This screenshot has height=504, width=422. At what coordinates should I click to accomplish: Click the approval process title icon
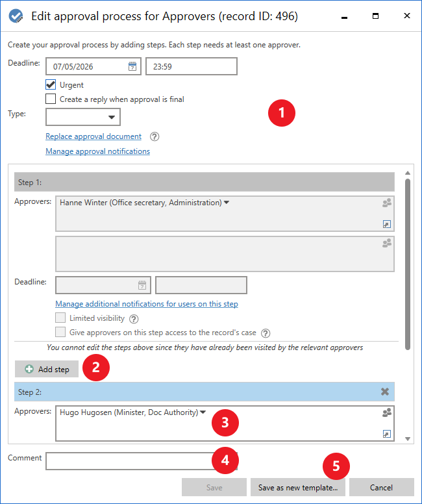coord(16,16)
